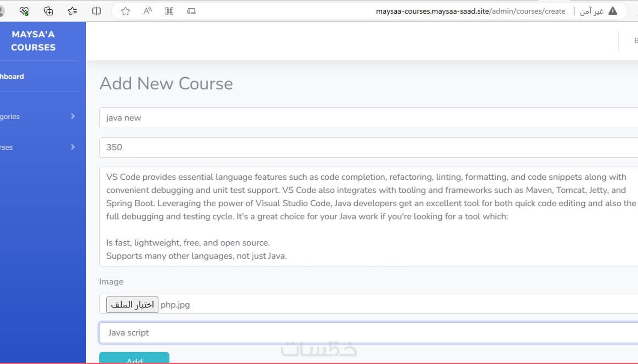638x364 pixels.
Task: Open the Java script category dropdown
Action: (x=368, y=333)
